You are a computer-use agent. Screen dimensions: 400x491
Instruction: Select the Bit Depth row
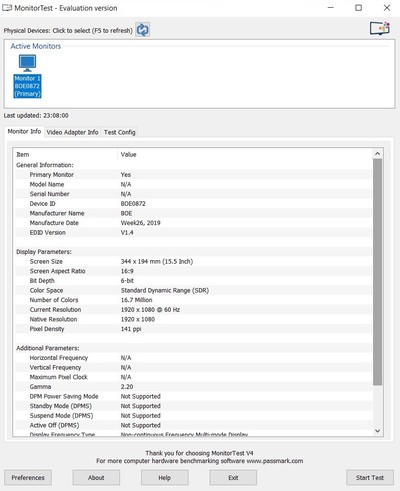pos(193,281)
